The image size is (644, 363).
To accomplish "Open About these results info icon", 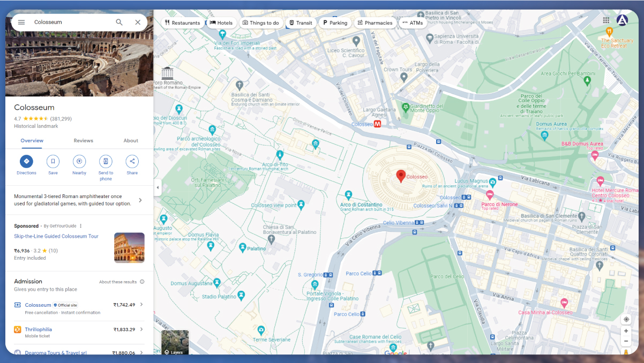I will pos(142,282).
